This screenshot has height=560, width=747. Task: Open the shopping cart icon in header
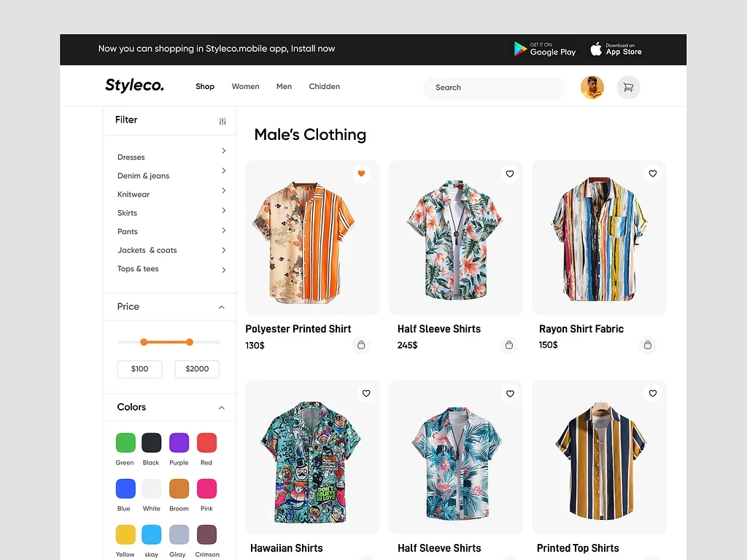[628, 87]
